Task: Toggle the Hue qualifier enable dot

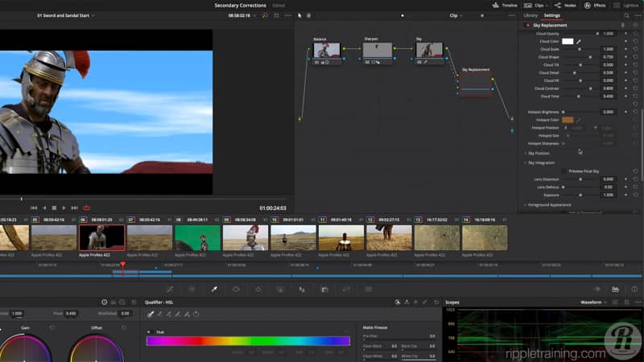Action: coord(149,331)
